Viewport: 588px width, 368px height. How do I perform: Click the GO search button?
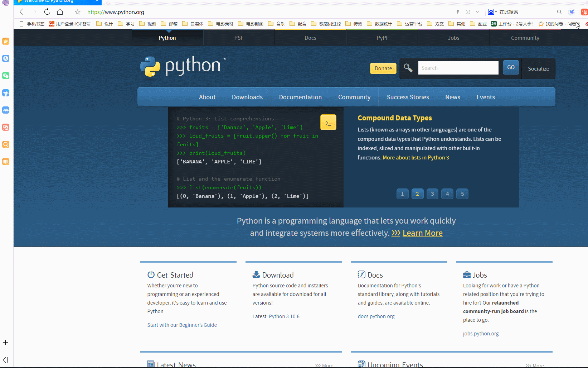[511, 67]
